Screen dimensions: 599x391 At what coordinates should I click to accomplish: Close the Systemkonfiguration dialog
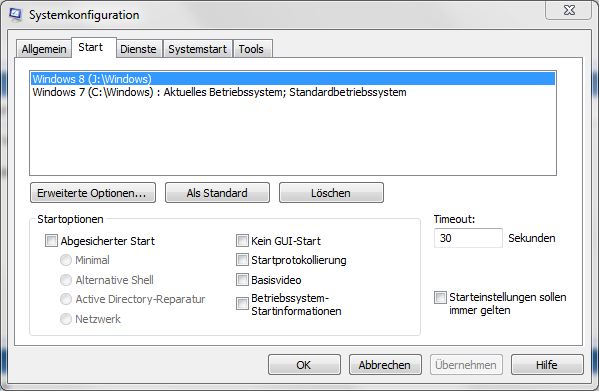pyautogui.click(x=569, y=10)
